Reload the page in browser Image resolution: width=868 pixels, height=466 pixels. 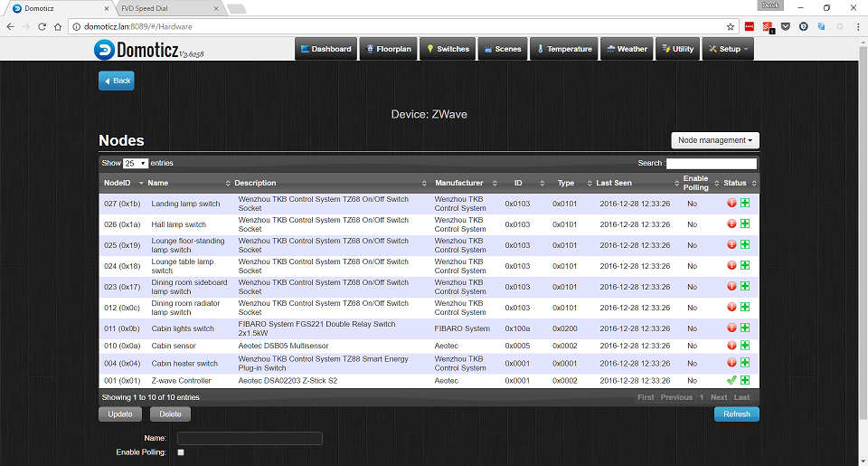(42, 26)
